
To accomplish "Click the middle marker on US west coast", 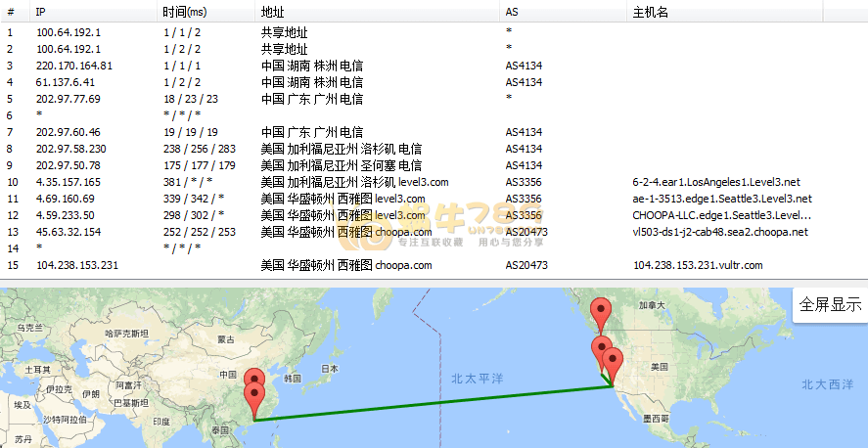I will tap(602, 350).
